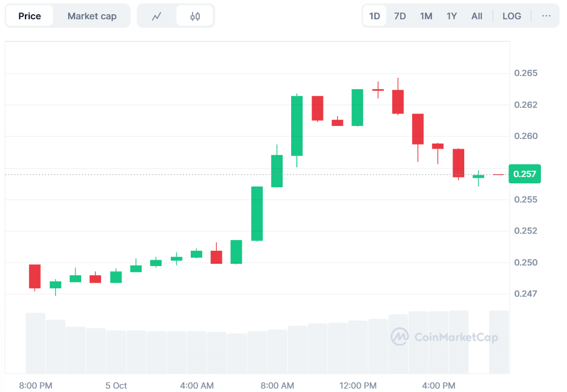The height and width of the screenshot is (392, 567).
Task: Click the CoinMarketCap watermark logo
Action: coord(444,337)
